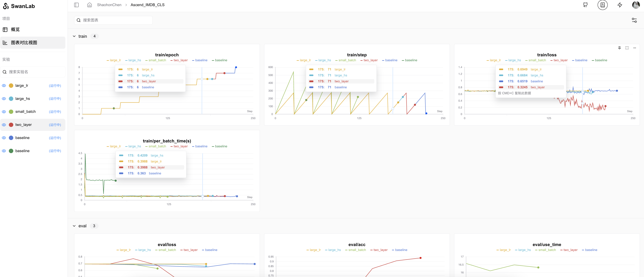Open chart settings sliders icon

point(634,20)
